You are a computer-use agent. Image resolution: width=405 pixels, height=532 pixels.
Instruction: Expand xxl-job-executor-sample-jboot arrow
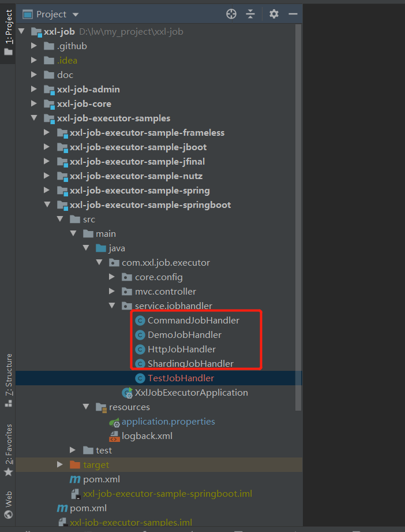point(47,147)
